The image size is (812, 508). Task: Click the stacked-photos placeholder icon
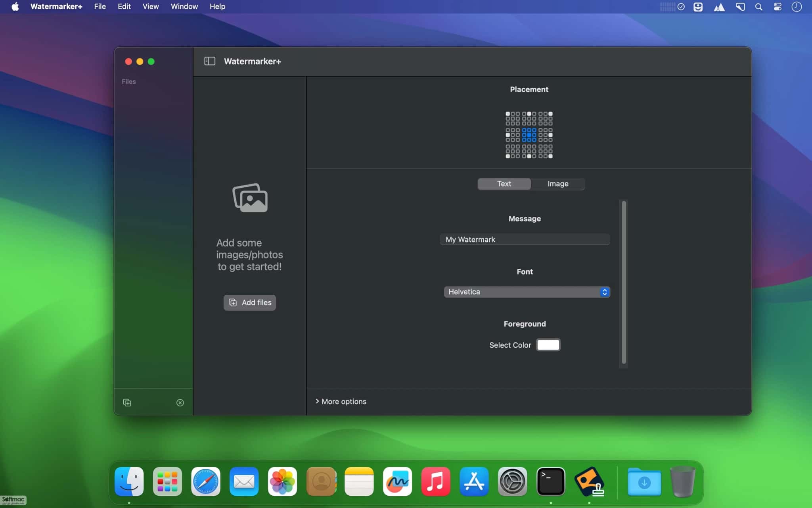pyautogui.click(x=250, y=198)
